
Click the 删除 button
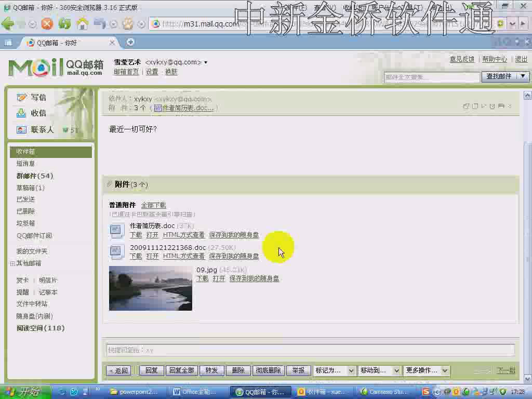(x=238, y=370)
